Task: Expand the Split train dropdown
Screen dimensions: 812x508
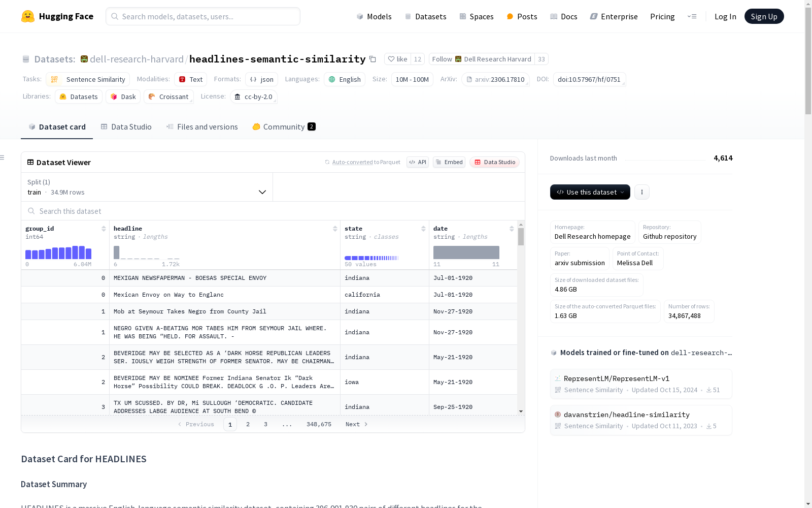Action: tap(147, 187)
